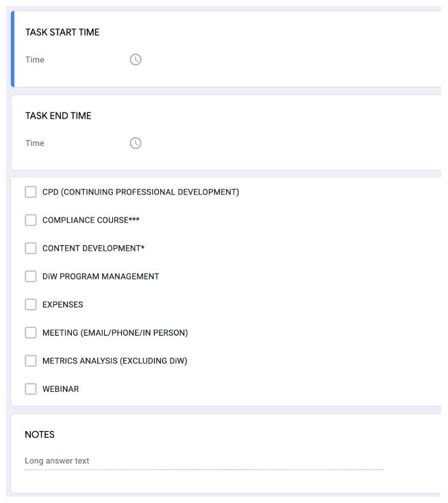
Task: Check the CPD (Continuing Professional Development) box
Action: (x=31, y=192)
